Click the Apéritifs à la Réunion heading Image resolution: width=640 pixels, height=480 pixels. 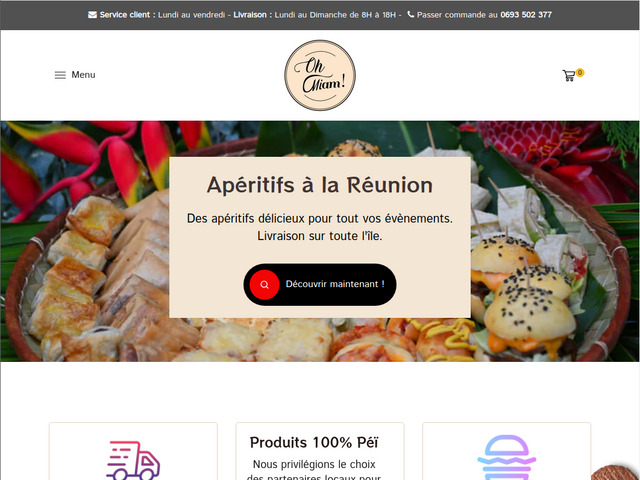click(320, 185)
